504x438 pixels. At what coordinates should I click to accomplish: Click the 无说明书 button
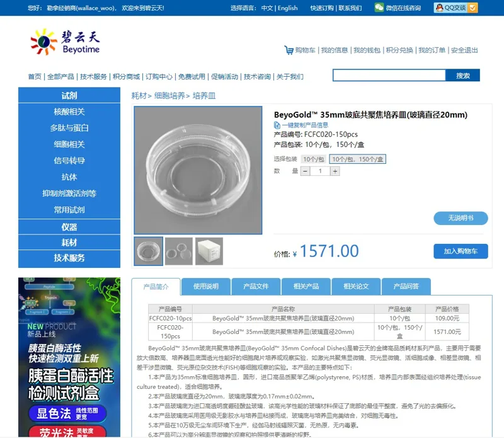[x=461, y=218]
